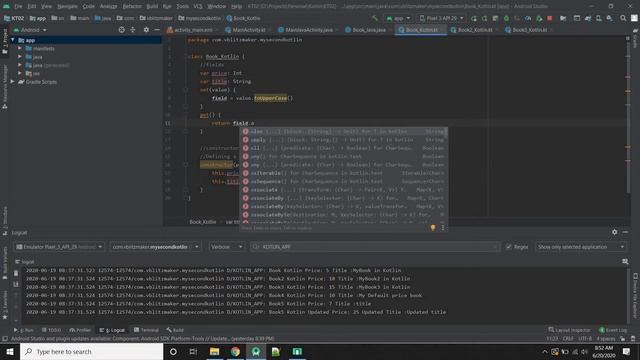The image size is (640, 360).
Task: Toggle the Regex checkbox
Action: click(x=509, y=247)
